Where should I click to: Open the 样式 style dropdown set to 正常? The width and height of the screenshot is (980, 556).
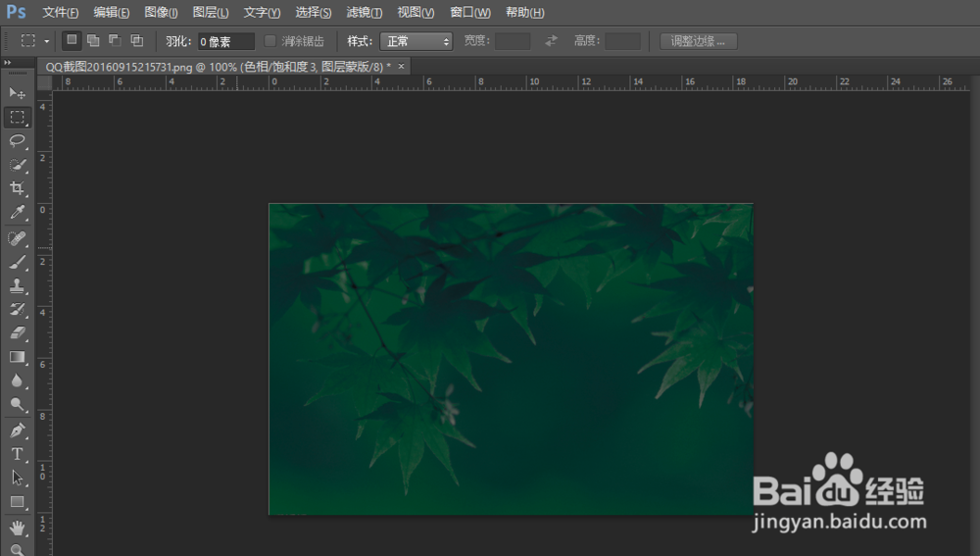(416, 41)
